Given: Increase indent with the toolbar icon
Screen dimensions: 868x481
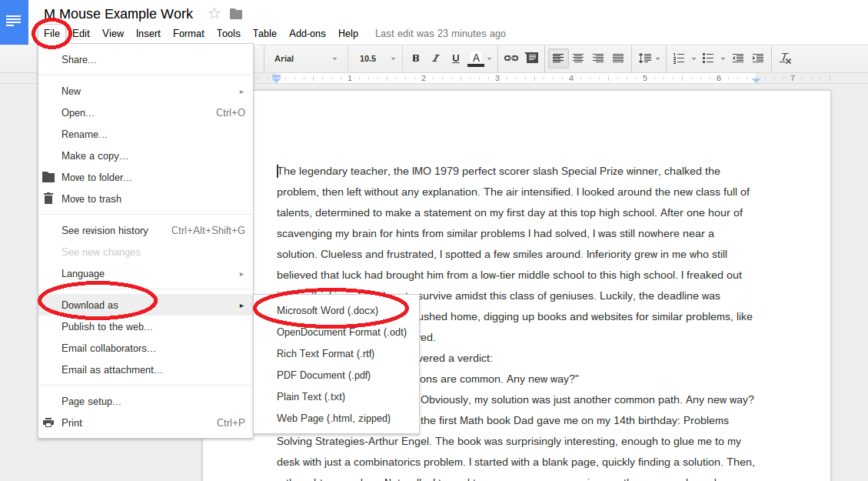Looking at the screenshot, I should click(x=758, y=58).
